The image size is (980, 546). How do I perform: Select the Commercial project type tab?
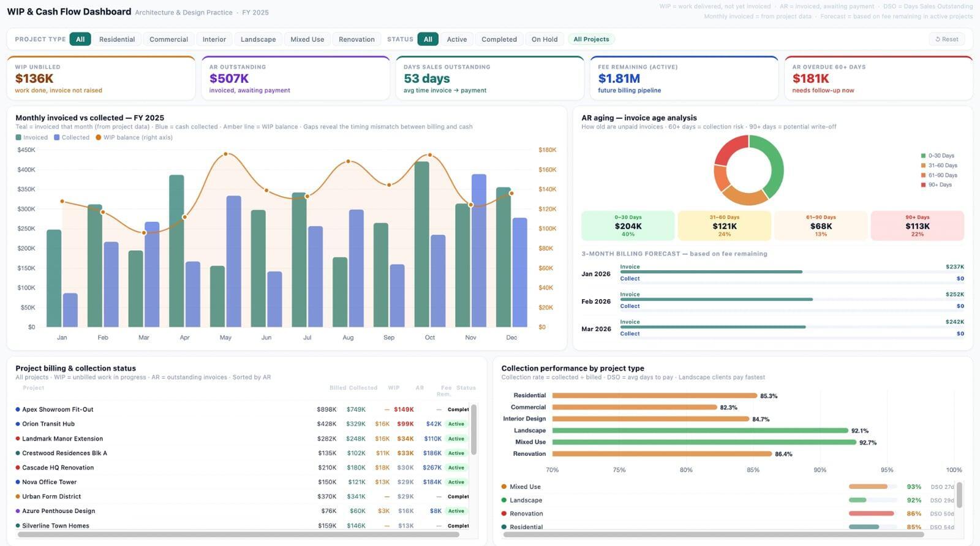click(x=168, y=39)
